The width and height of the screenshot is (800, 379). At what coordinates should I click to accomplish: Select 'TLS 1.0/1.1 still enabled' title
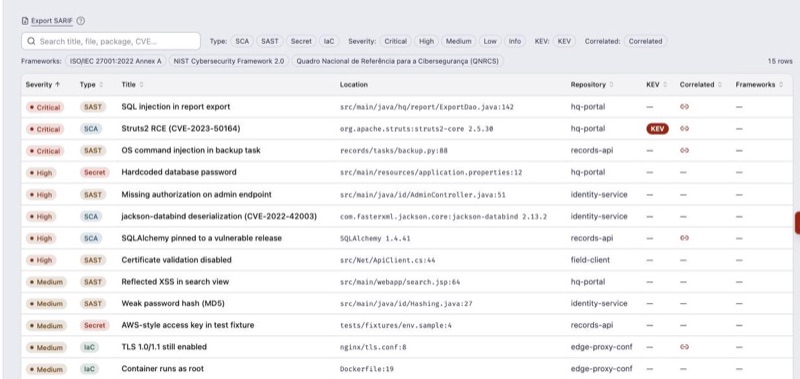pyautogui.click(x=164, y=347)
